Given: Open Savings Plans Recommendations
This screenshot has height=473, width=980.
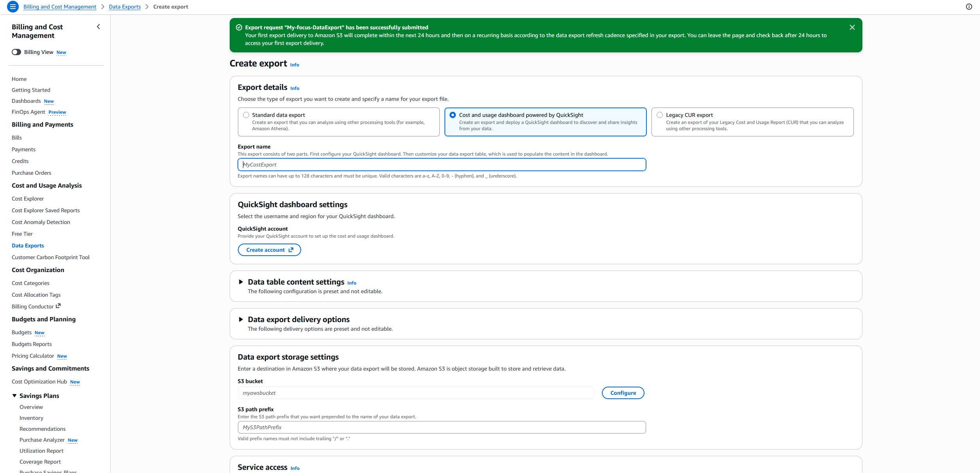Looking at the screenshot, I should [x=43, y=429].
